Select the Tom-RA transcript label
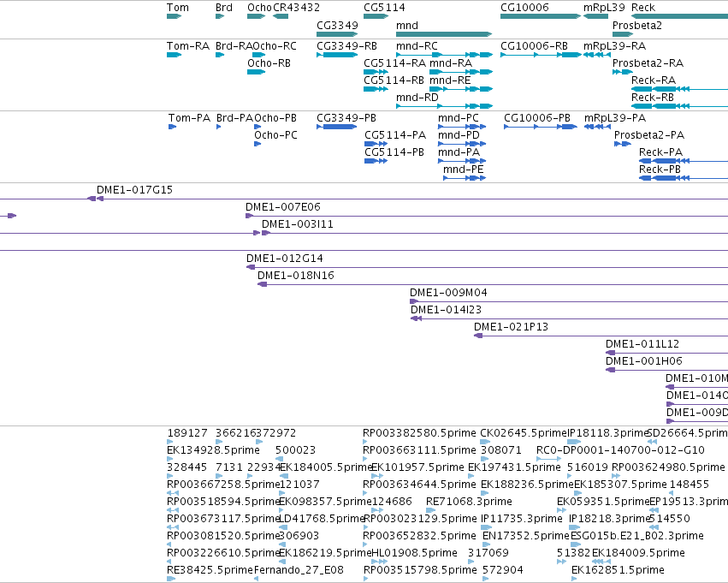Viewport: 728px width, 583px height. point(188,46)
